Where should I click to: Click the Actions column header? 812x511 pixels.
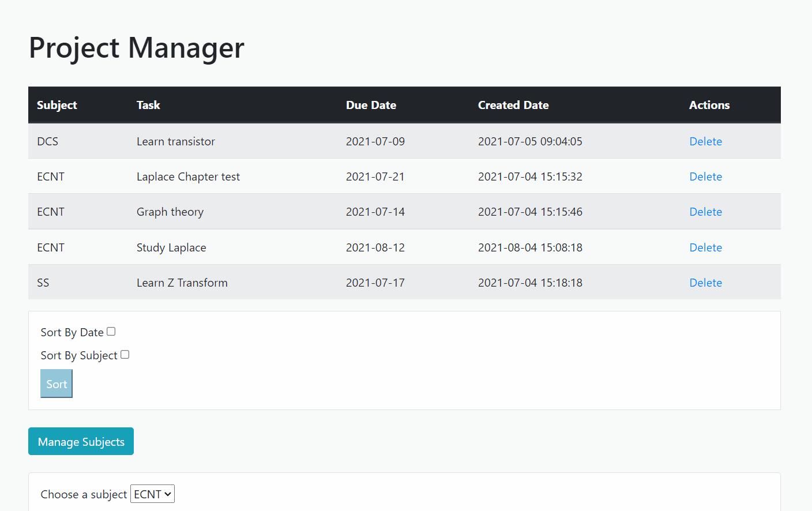(709, 105)
